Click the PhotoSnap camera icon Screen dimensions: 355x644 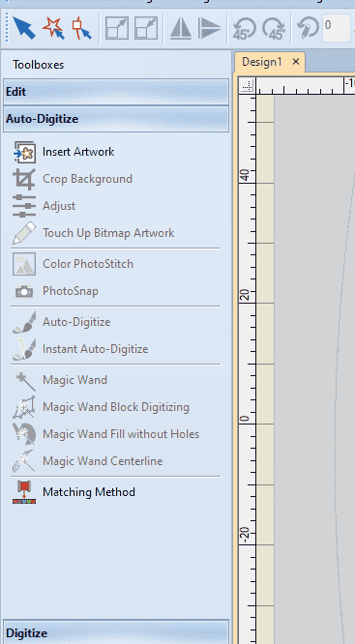click(x=24, y=291)
